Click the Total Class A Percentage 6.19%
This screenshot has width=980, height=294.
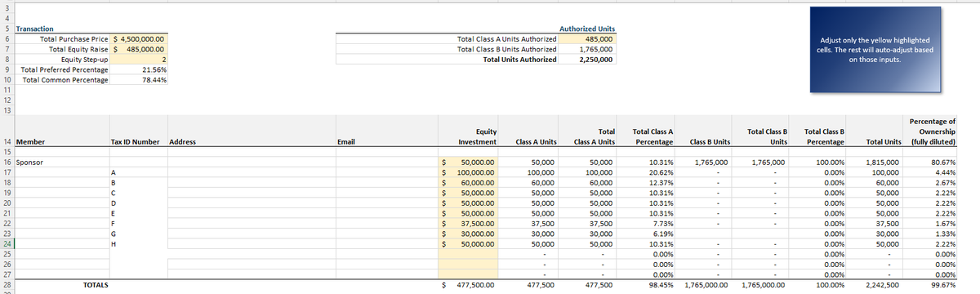click(x=646, y=234)
